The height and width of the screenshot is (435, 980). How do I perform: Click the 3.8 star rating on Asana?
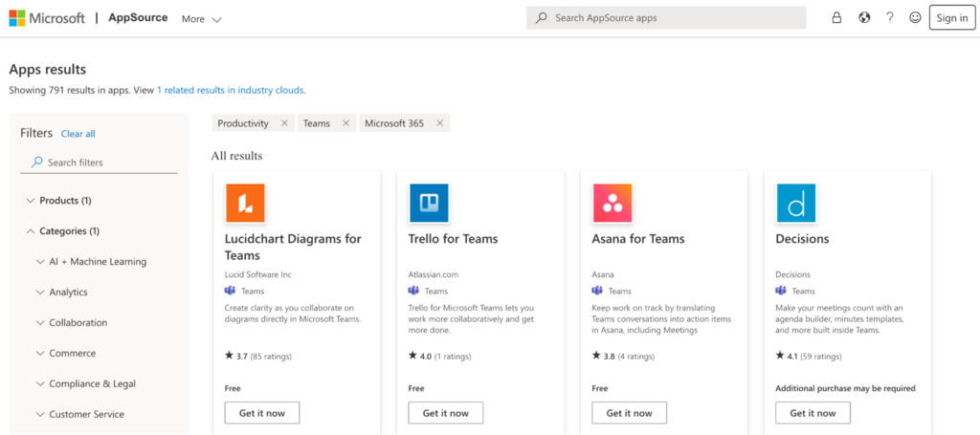click(x=604, y=356)
